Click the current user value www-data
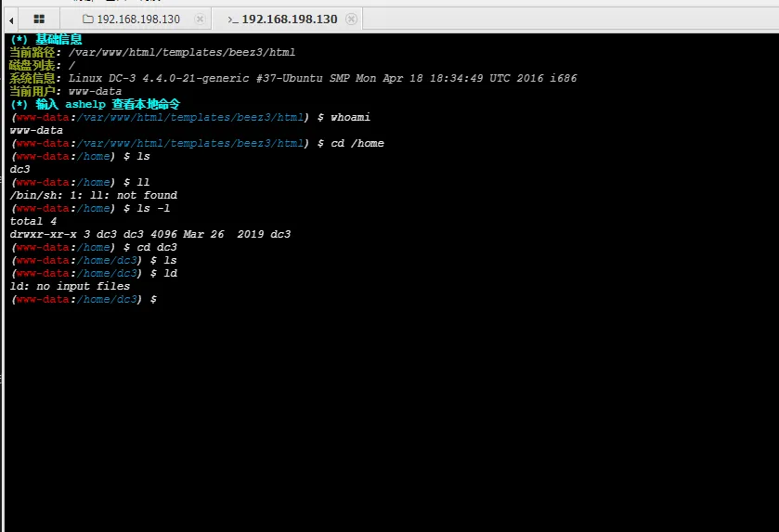The image size is (779, 532). (95, 91)
